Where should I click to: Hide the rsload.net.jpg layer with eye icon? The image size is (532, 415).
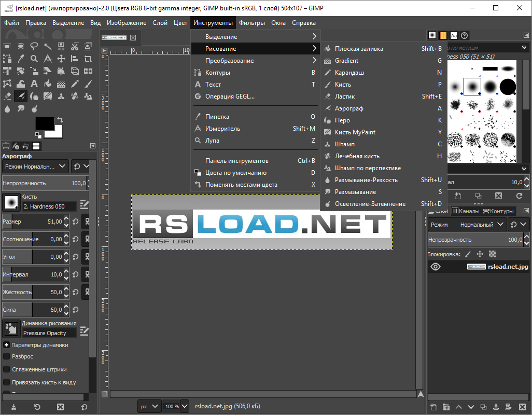coord(436,267)
